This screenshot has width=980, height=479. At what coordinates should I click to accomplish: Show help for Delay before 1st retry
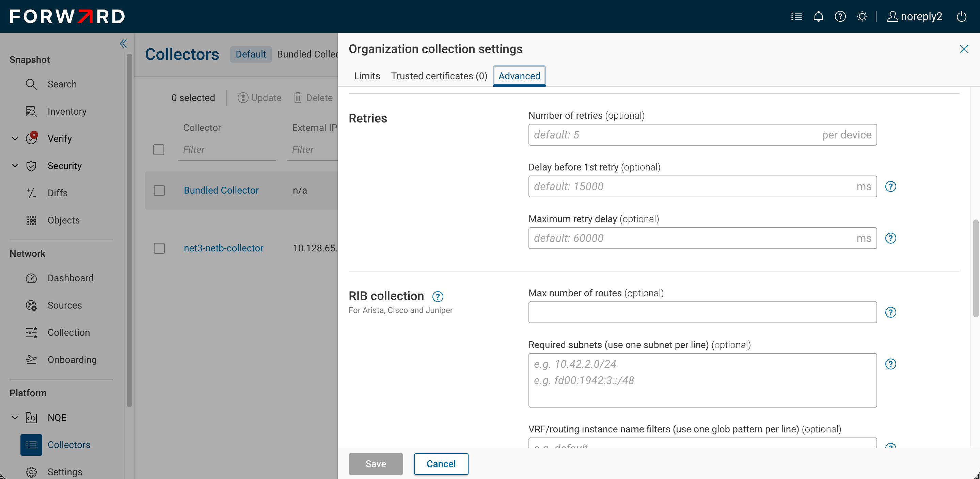pos(890,186)
